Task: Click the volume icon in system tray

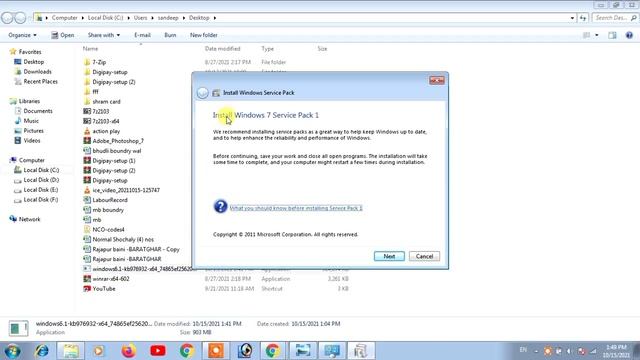Action: 569,351
